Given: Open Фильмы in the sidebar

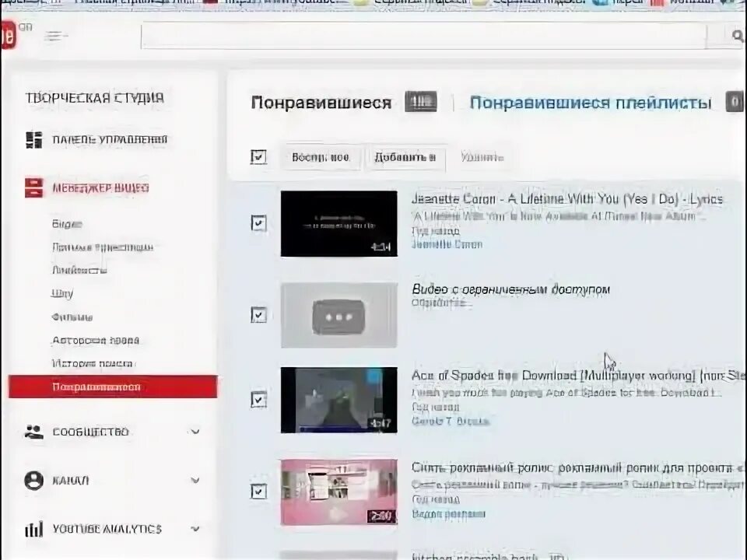Looking at the screenshot, I should tap(72, 317).
